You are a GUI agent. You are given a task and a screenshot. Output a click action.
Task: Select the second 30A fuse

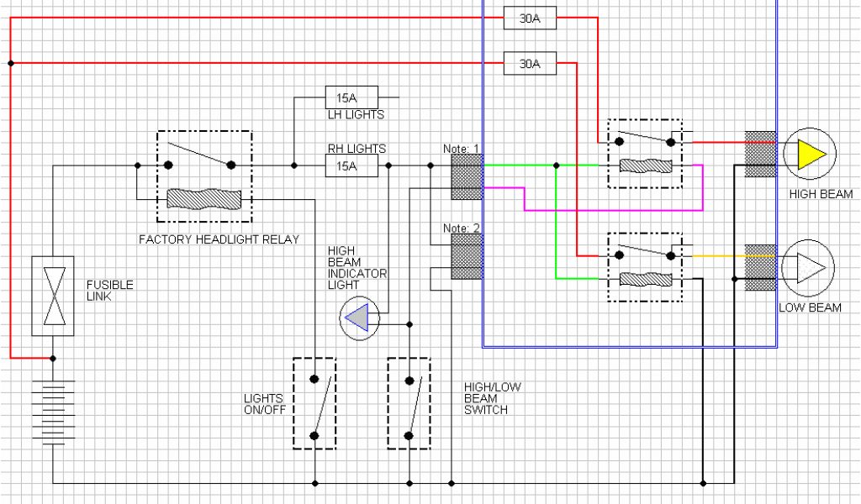pos(529,63)
